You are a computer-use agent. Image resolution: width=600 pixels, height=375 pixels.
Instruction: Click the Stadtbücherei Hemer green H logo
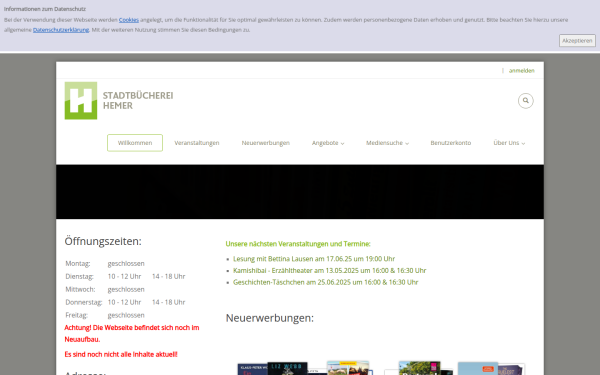tap(81, 101)
